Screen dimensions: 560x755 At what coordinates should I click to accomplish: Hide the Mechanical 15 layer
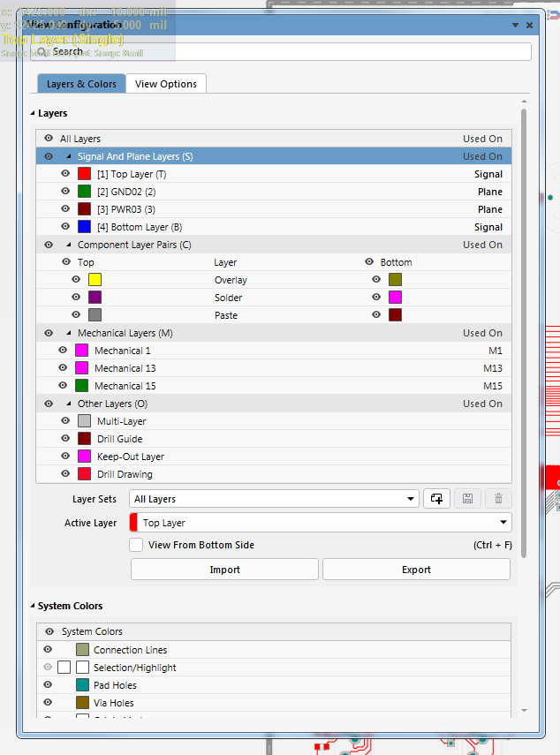pos(63,385)
